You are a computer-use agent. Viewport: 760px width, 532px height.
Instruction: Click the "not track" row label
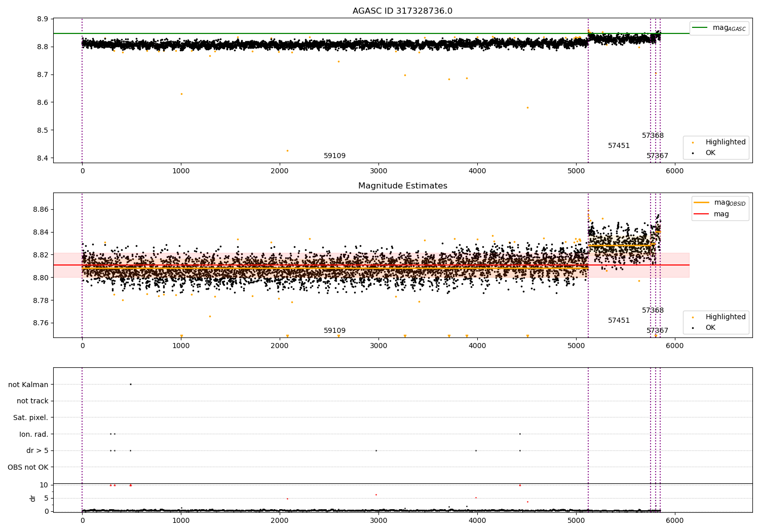tap(32, 401)
